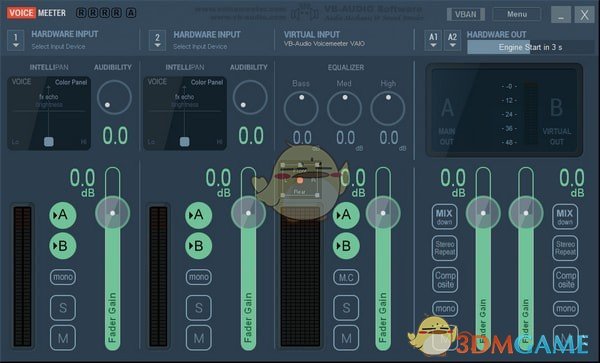Image resolution: width=600 pixels, height=363 pixels.
Task: Click the Intellipan pad of input 2
Action: click(x=185, y=113)
